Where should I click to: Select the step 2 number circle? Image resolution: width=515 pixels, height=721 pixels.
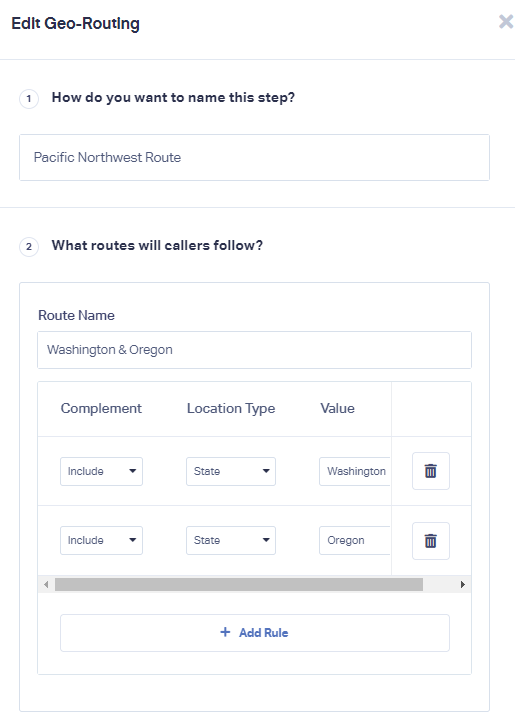(29, 246)
